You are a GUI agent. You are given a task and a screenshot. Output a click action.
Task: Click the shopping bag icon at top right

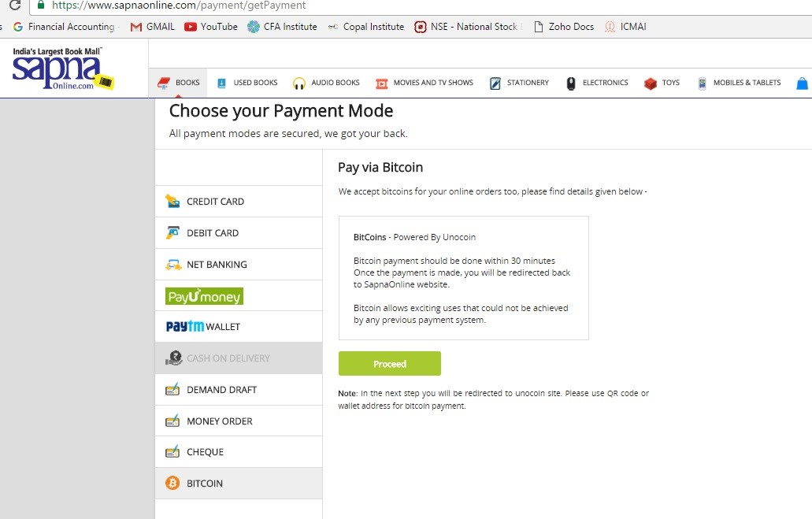[802, 83]
